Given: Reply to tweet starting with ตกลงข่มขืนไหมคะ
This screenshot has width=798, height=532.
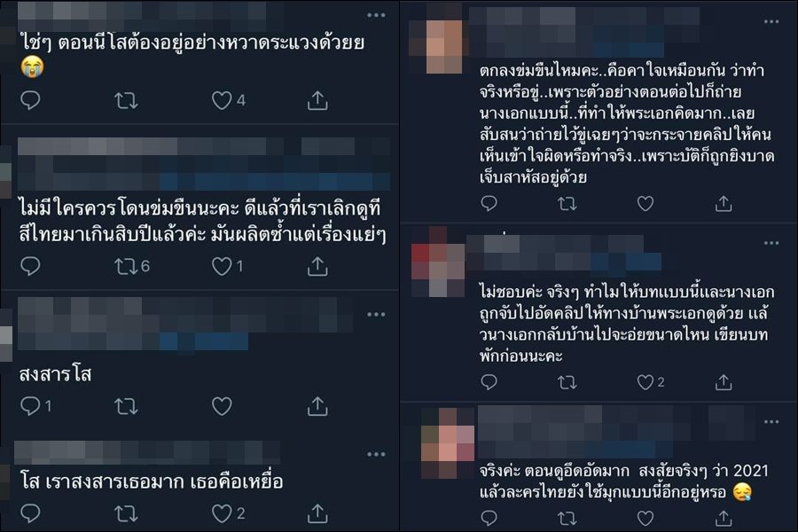Looking at the screenshot, I should (x=489, y=203).
